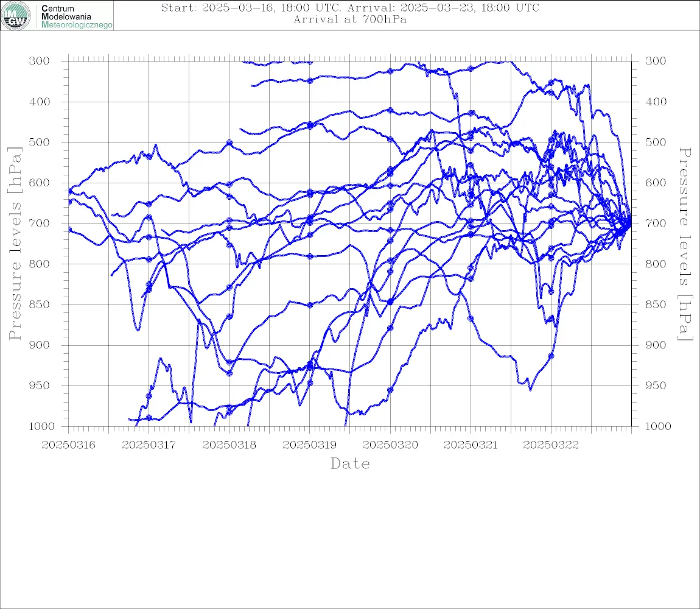Click the right axis label 850
The width and height of the screenshot is (700, 609).
(656, 304)
